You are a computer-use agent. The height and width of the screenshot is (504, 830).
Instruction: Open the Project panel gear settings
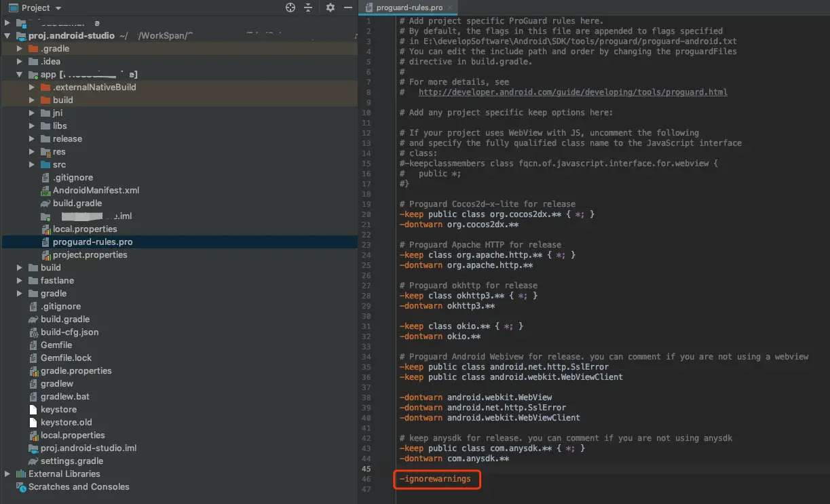[331, 7]
